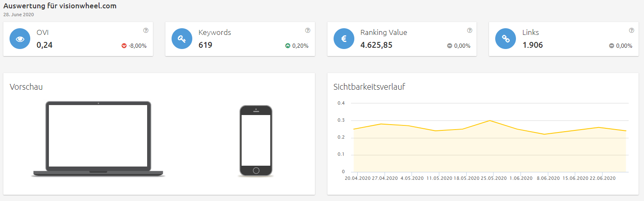Open help question mark on OVI card

[146, 30]
